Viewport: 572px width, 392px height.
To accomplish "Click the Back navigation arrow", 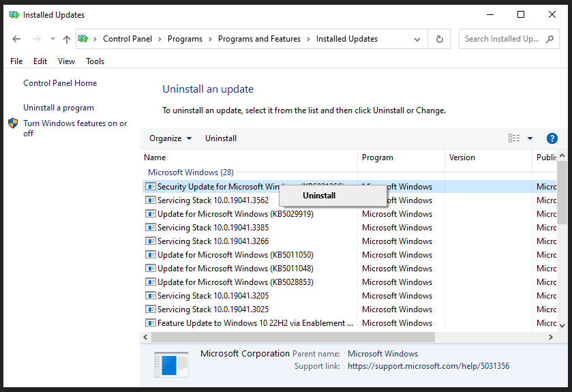I will point(15,40).
